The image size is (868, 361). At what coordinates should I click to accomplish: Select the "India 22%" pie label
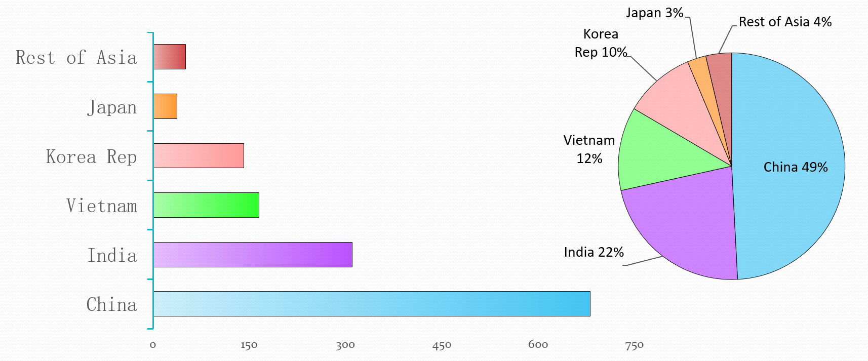tap(594, 252)
